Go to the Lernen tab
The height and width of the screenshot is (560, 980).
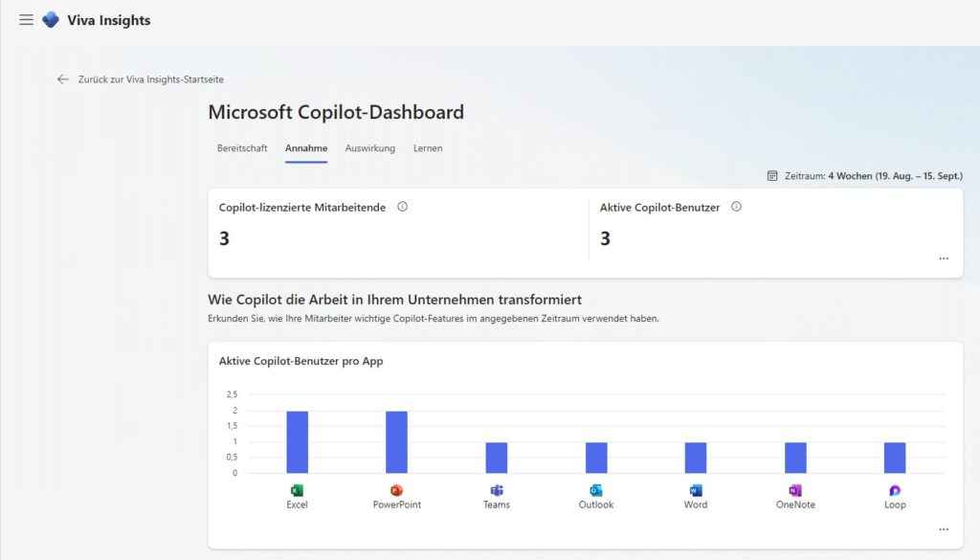point(428,148)
